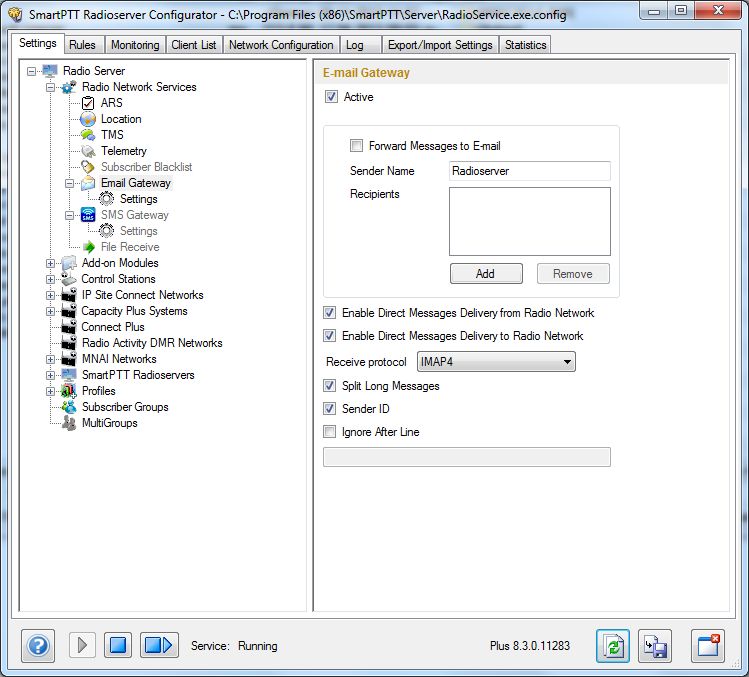Click the Recipients list box
The width and height of the screenshot is (749, 677).
pyautogui.click(x=530, y=221)
